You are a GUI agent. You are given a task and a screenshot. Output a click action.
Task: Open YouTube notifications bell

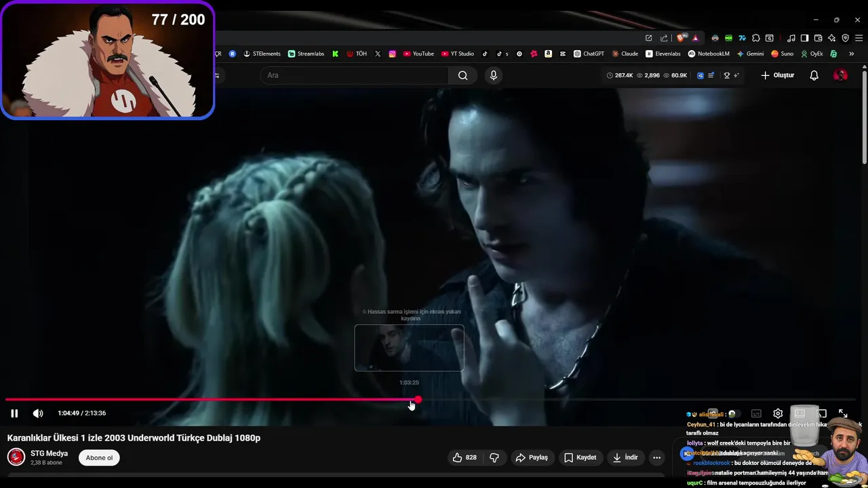coord(814,75)
